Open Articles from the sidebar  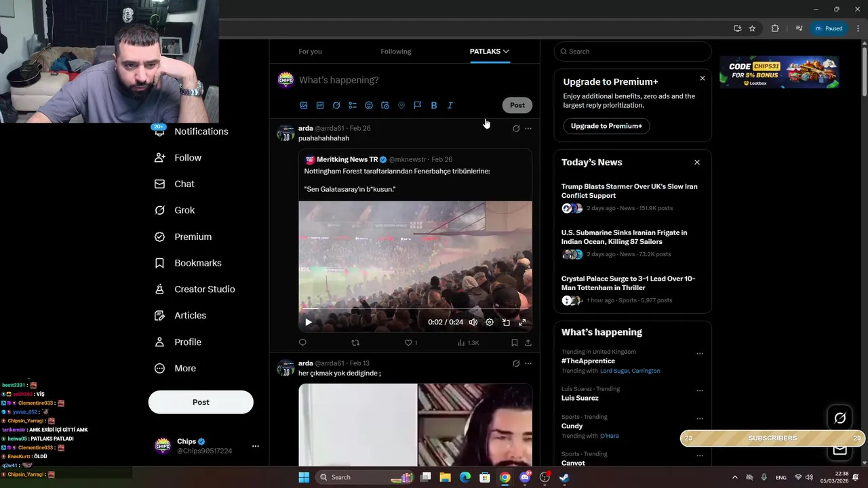[181, 315]
